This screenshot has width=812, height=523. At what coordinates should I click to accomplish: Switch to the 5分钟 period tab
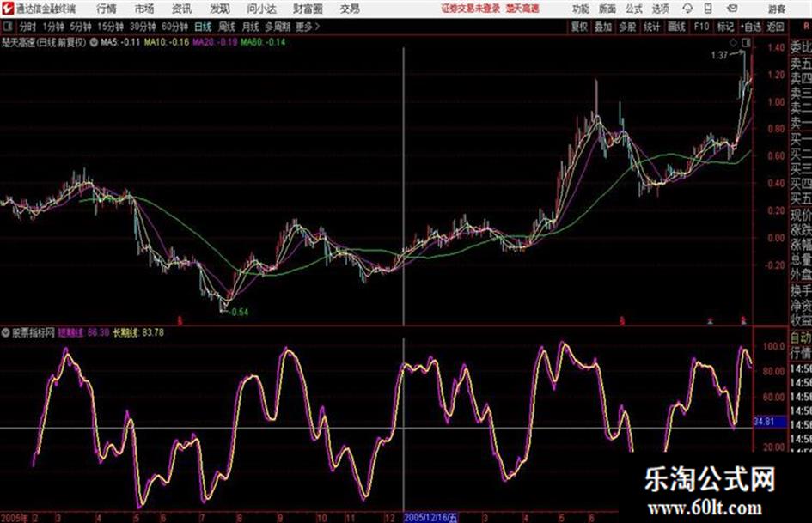pyautogui.click(x=80, y=27)
